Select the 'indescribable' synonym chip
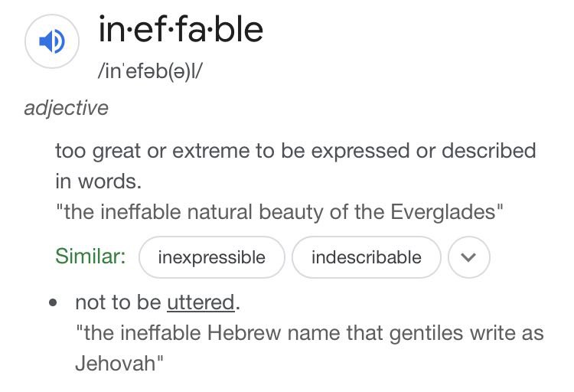Image resolution: width=574 pixels, height=392 pixels. [366, 257]
